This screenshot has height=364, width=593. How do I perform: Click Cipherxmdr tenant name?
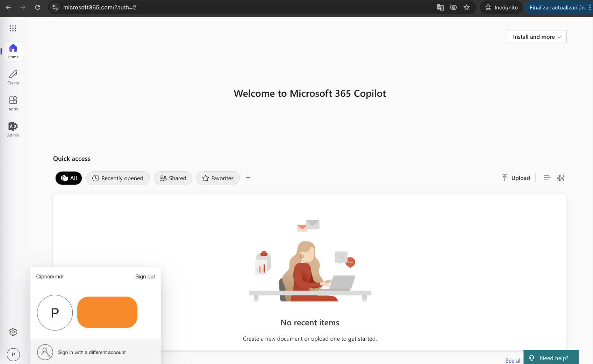pos(50,277)
